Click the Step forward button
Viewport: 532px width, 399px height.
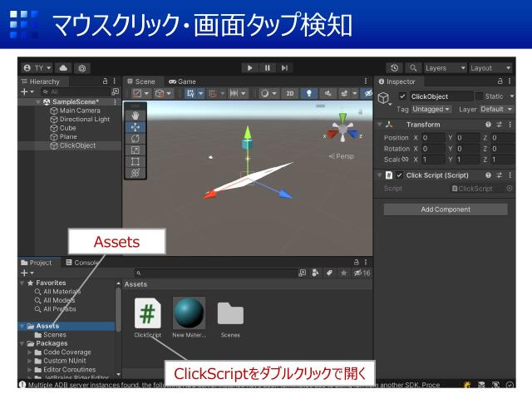tap(284, 67)
